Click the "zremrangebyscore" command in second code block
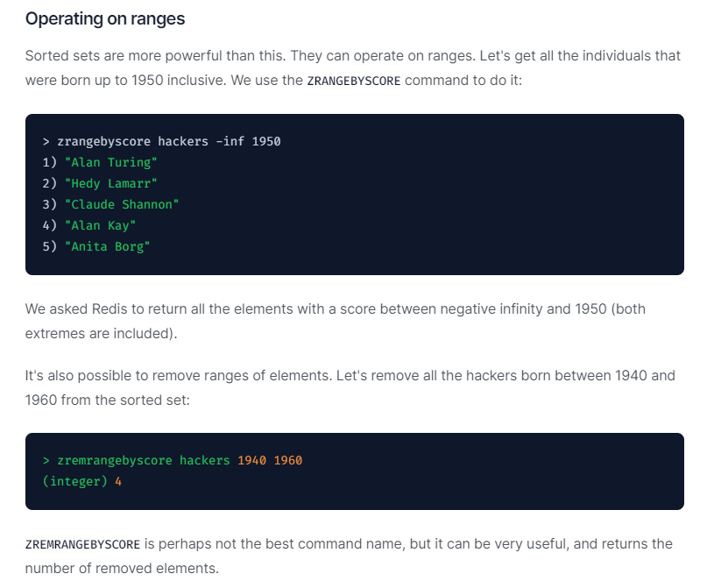This screenshot has width=707, height=588. point(114,460)
